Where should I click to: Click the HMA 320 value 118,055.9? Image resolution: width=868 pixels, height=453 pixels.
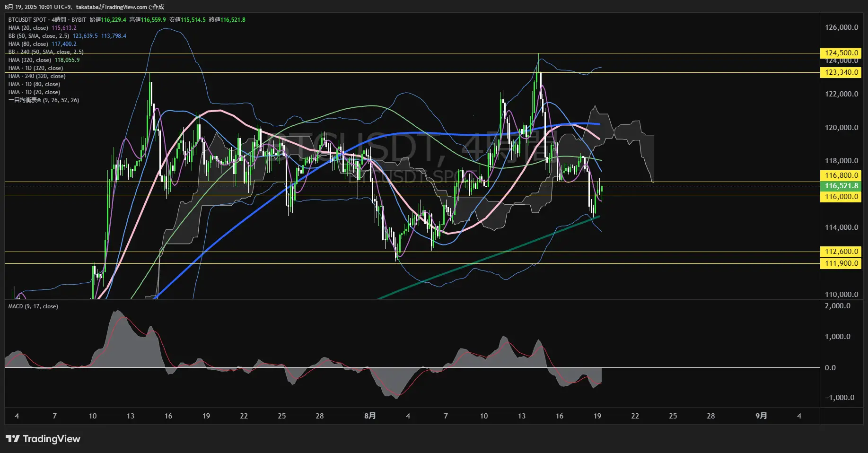click(x=67, y=60)
